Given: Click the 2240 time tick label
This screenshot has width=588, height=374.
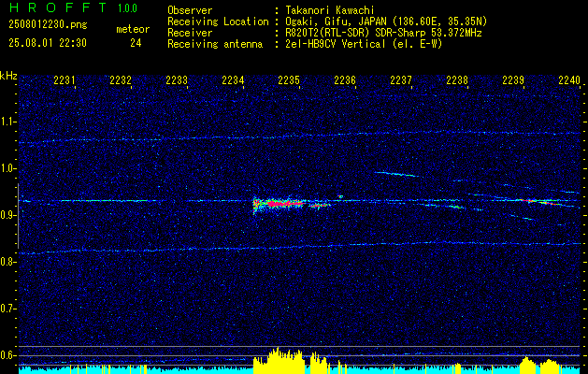Looking at the screenshot, I should coord(569,79).
